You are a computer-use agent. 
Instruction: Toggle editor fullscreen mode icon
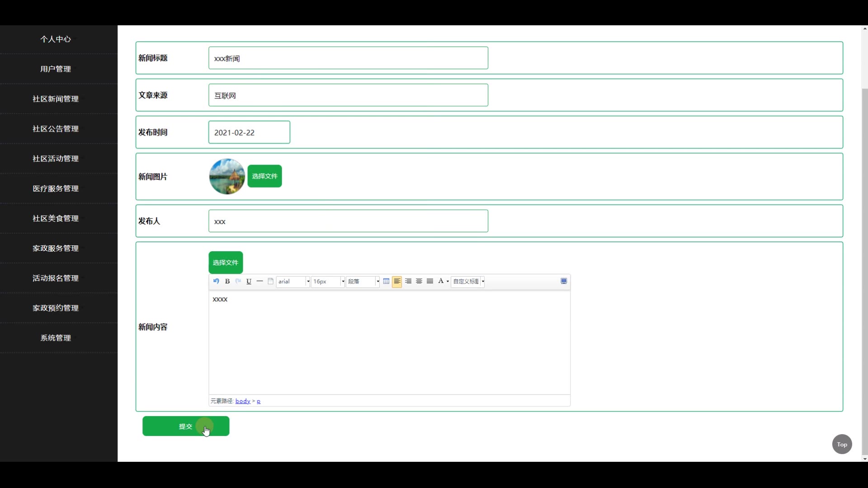coord(564,281)
